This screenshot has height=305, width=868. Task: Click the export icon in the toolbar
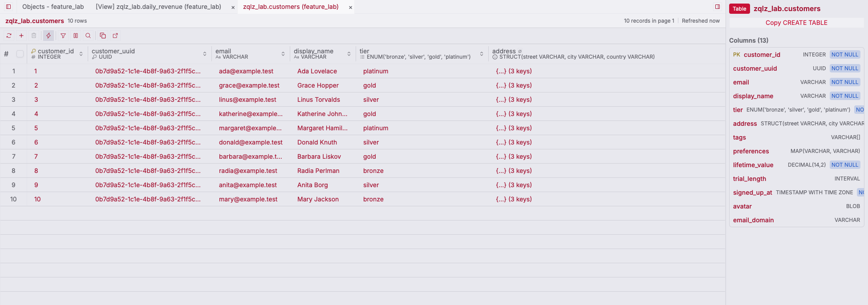[115, 36]
